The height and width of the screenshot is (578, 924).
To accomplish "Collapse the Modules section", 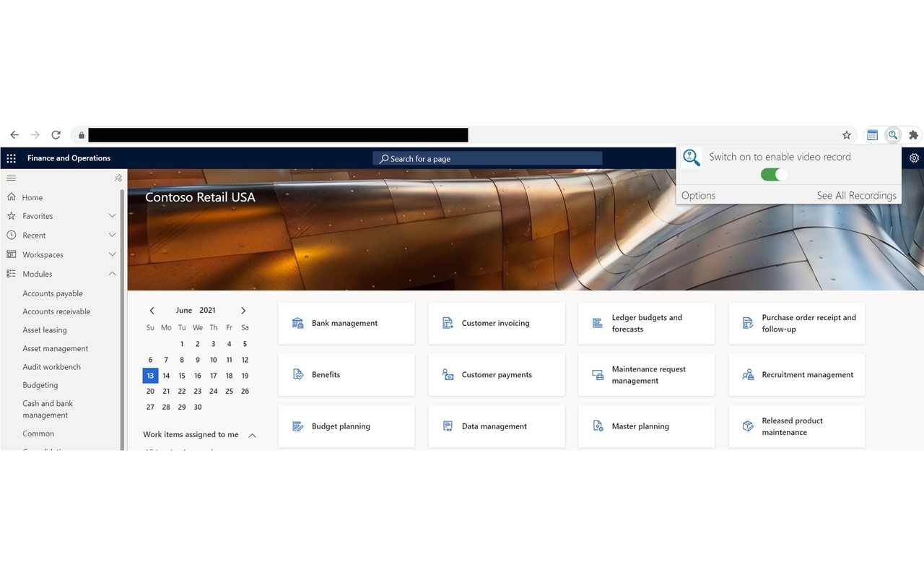I will pos(112,274).
